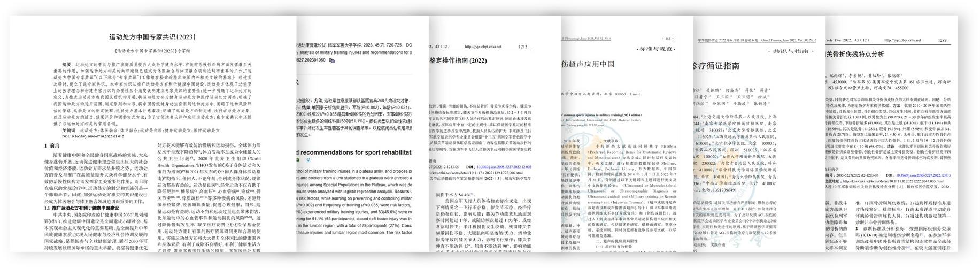Click the 1 前言 section heading
The image size is (980, 268).
(52, 146)
